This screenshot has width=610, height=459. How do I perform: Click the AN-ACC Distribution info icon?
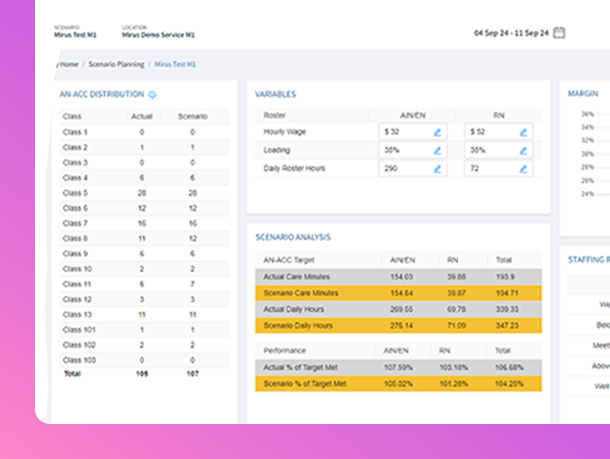[152, 95]
